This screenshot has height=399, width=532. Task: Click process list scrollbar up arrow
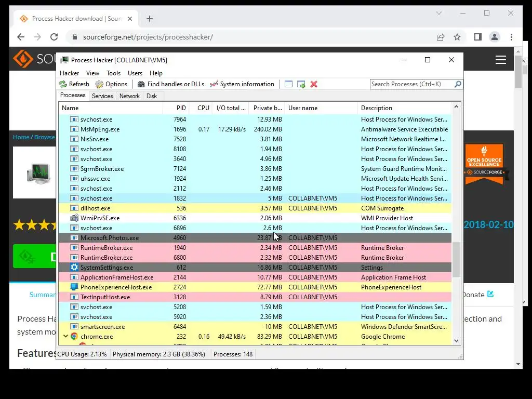(456, 107)
